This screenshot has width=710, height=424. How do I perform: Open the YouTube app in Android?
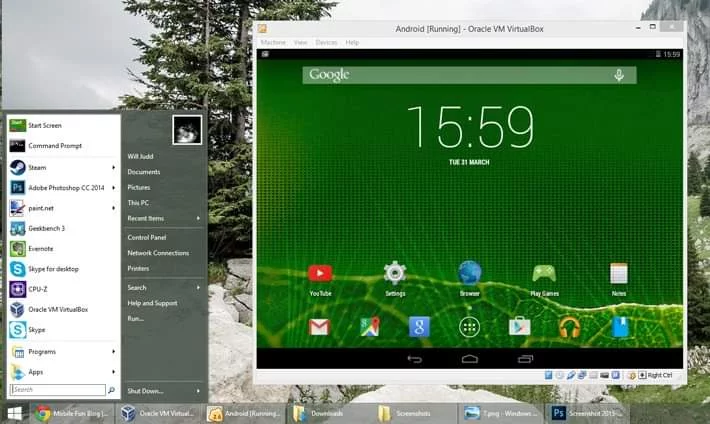[x=320, y=273]
